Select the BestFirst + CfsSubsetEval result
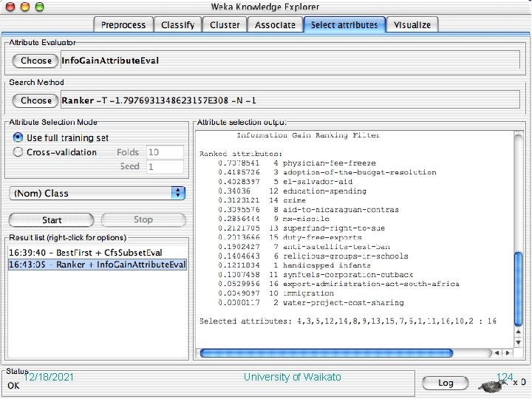 [x=98, y=253]
